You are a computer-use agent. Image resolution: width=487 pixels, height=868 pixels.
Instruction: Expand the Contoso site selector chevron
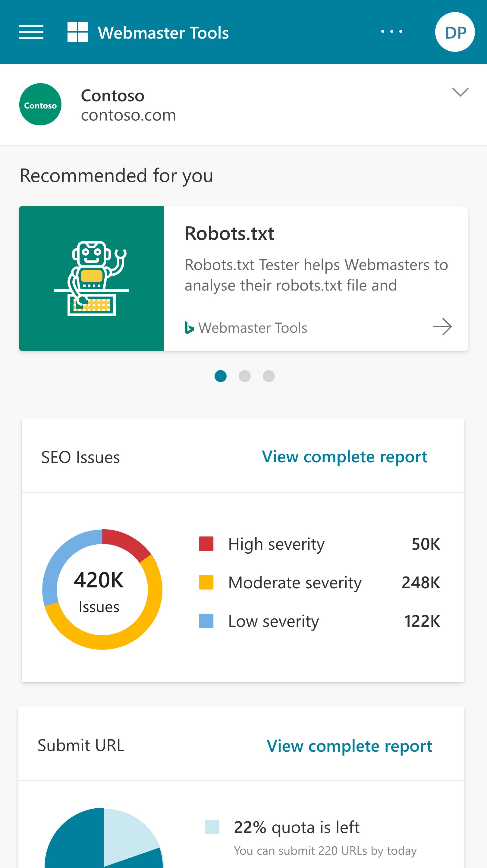tap(460, 92)
